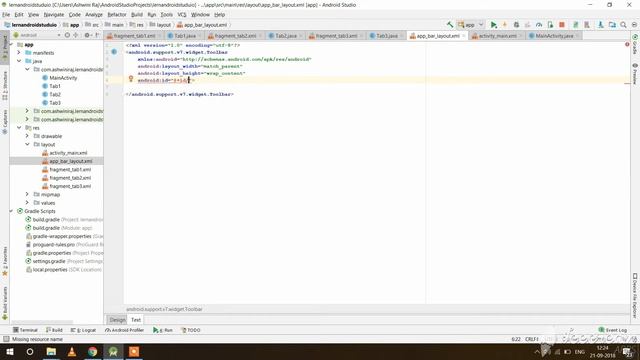Open build.gradle (Module: app) file

point(62,228)
